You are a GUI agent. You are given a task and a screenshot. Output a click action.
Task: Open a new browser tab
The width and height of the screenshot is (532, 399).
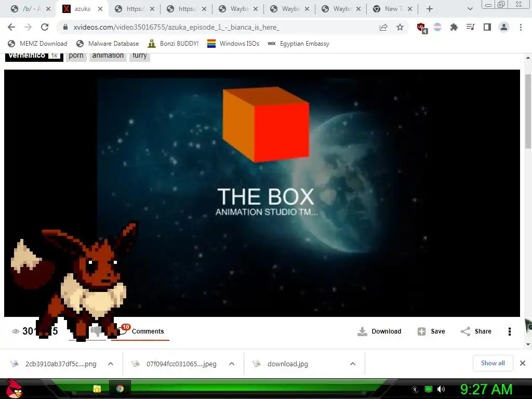click(430, 9)
